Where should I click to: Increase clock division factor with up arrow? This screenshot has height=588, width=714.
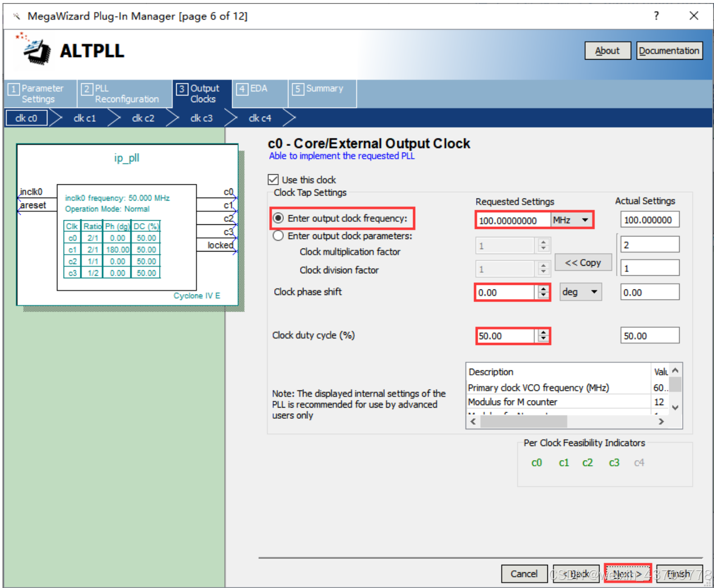[543, 266]
